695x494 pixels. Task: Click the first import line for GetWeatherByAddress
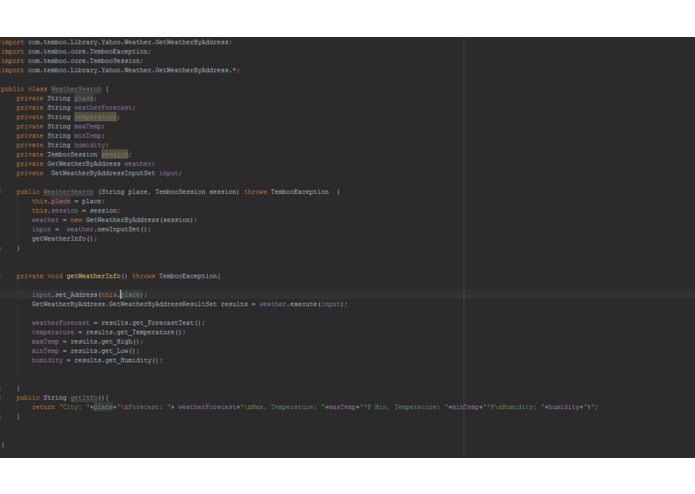tap(116, 42)
